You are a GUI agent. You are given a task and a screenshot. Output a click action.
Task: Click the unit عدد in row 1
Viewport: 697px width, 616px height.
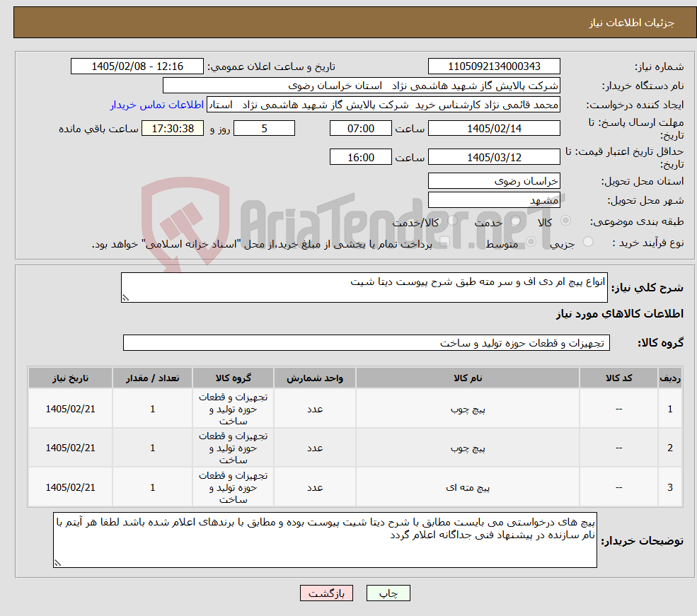[315, 409]
